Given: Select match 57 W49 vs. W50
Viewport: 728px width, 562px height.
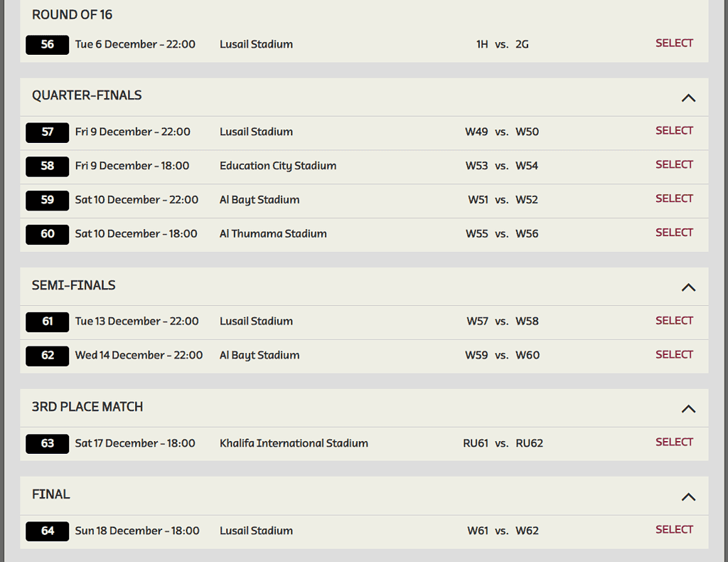Looking at the screenshot, I should pos(674,131).
